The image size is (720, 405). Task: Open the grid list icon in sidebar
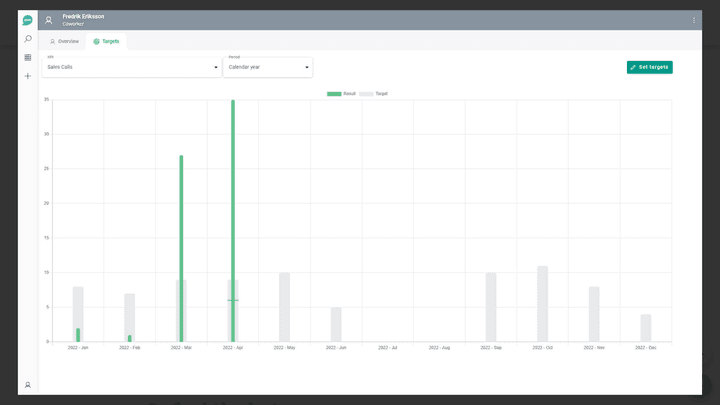coord(28,57)
